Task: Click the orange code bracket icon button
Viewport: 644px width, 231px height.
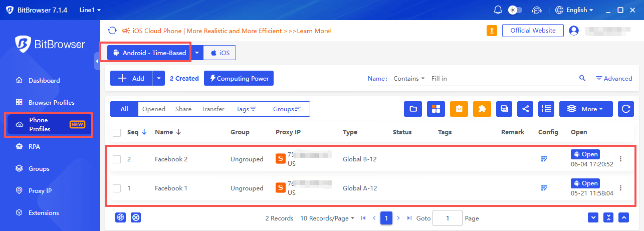Action: coord(459,109)
